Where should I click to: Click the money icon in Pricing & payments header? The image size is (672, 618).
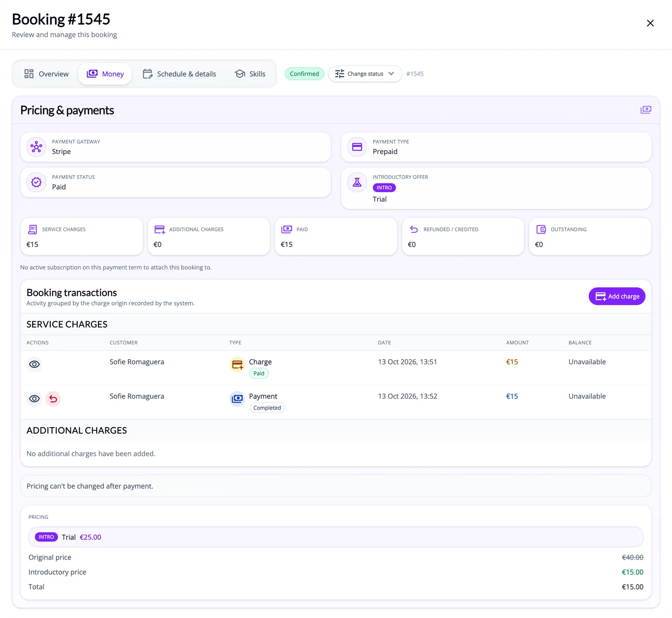coord(646,110)
